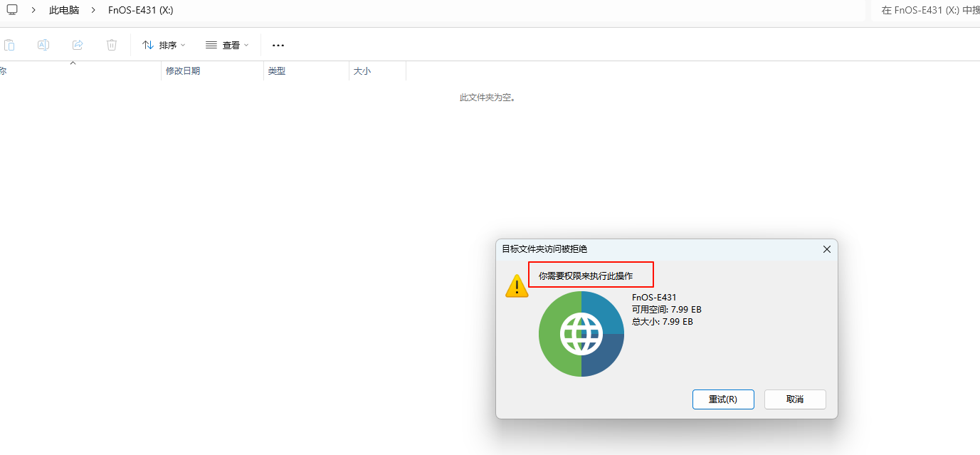
Task: Click the Share toolbar icon
Action: (78, 45)
